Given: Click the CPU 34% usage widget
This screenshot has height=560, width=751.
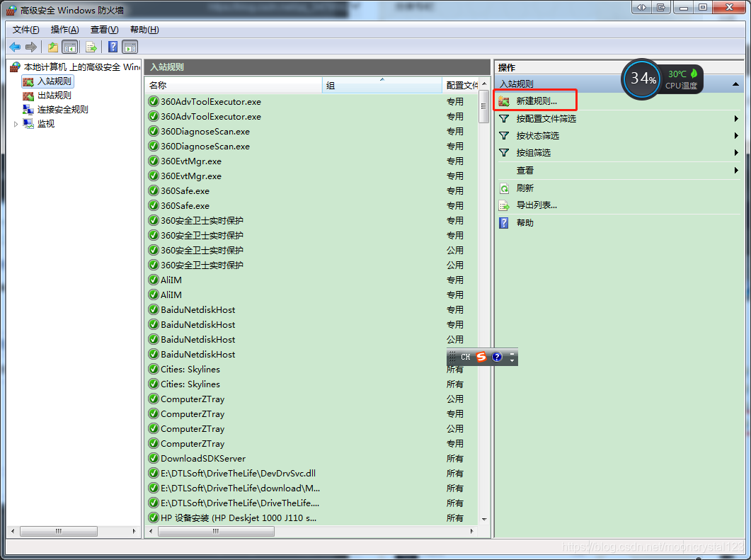Looking at the screenshot, I should coord(642,79).
